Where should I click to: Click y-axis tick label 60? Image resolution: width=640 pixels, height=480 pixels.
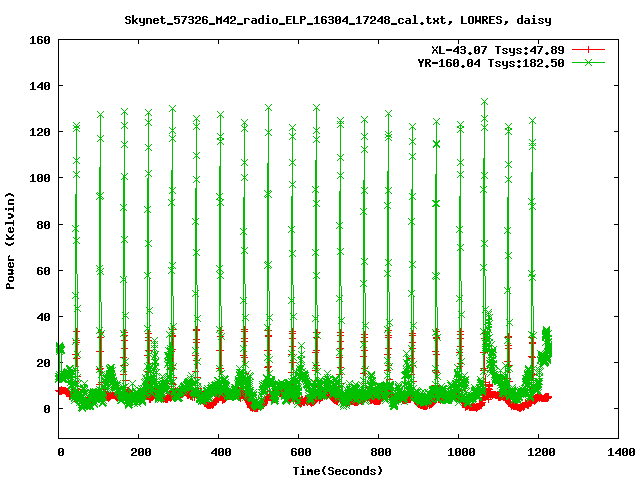(x=43, y=271)
